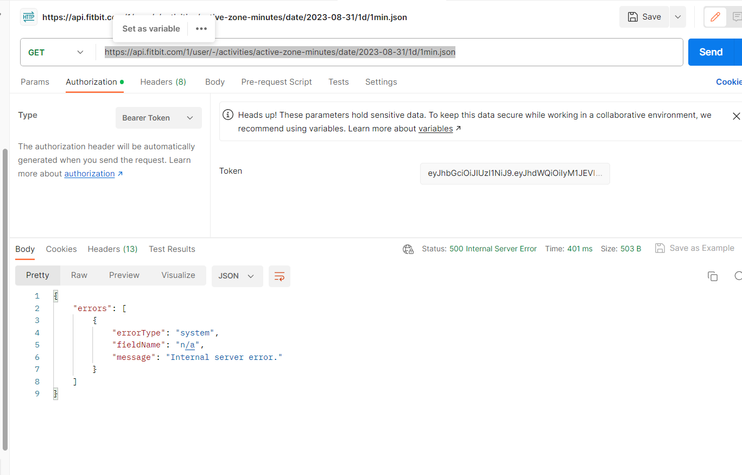Click the request URL input field
Image resolution: width=742 pixels, height=475 pixels.
coord(388,52)
